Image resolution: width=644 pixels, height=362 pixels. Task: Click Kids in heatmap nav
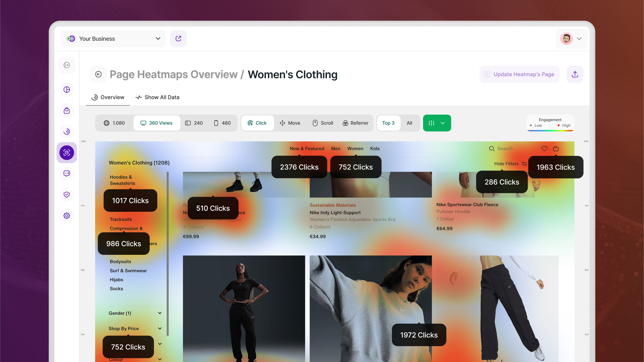coord(375,148)
